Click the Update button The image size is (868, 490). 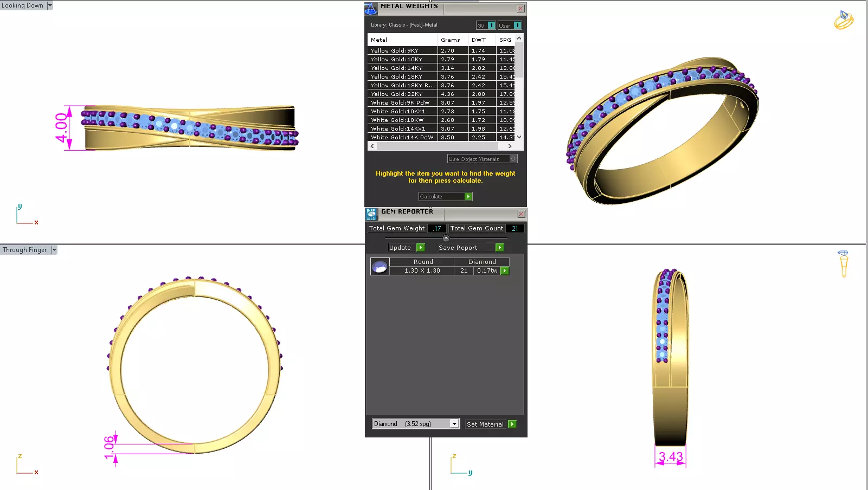[x=402, y=248]
